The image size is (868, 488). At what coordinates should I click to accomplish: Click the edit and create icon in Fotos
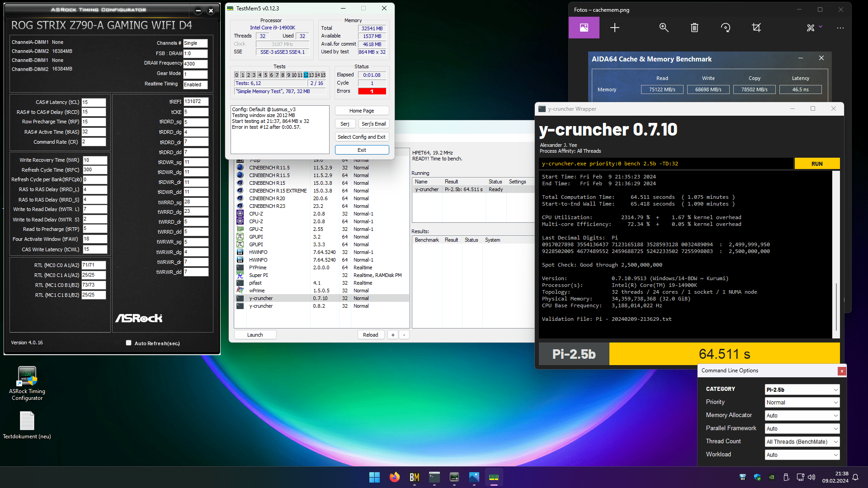pyautogui.click(x=810, y=28)
